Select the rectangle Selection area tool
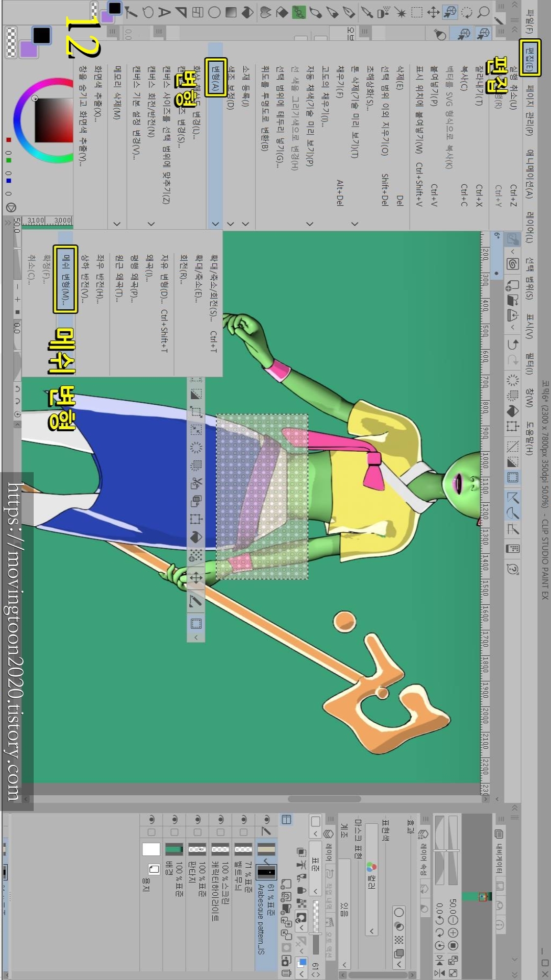The image size is (551, 980). 417,12
